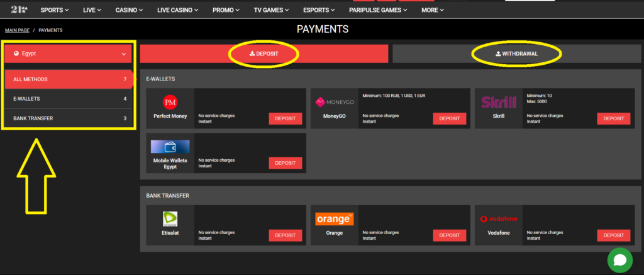Image resolution: width=644 pixels, height=275 pixels.
Task: Click Deposit for Vodafone
Action: [x=614, y=235]
